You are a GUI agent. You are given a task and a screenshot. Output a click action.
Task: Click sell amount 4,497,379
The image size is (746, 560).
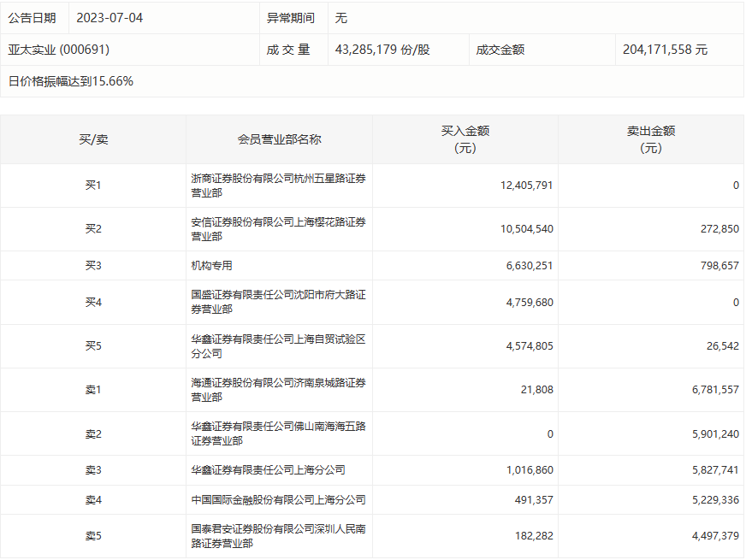click(715, 536)
